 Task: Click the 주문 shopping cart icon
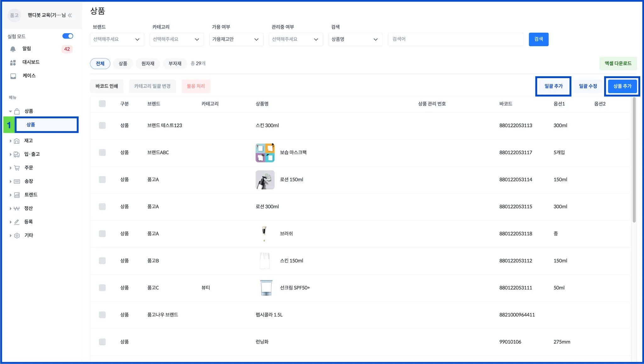click(17, 168)
